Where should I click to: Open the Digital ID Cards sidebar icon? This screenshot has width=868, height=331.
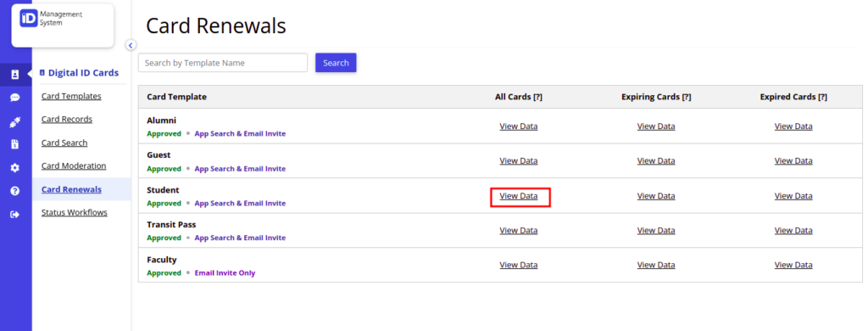click(x=15, y=75)
